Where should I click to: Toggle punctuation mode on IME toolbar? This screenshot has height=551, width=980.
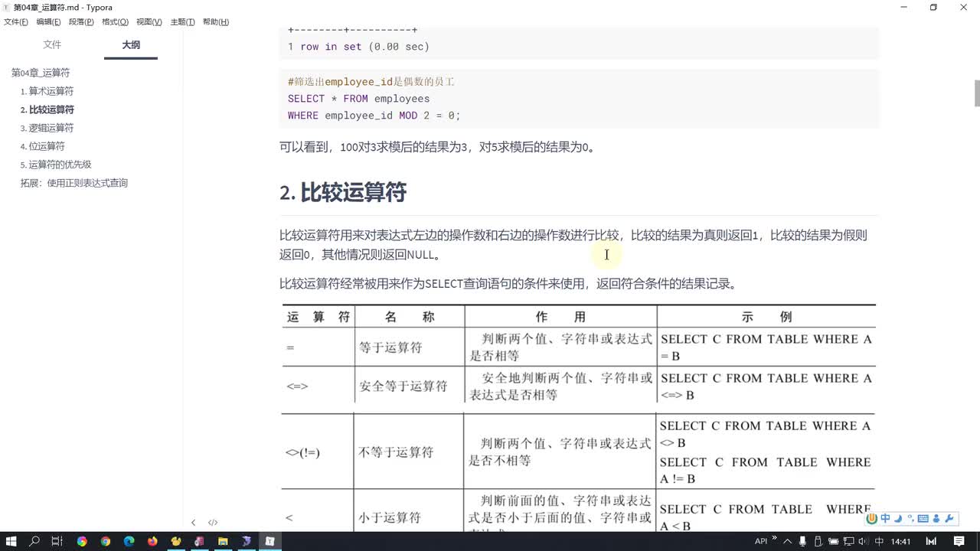pyautogui.click(x=910, y=518)
